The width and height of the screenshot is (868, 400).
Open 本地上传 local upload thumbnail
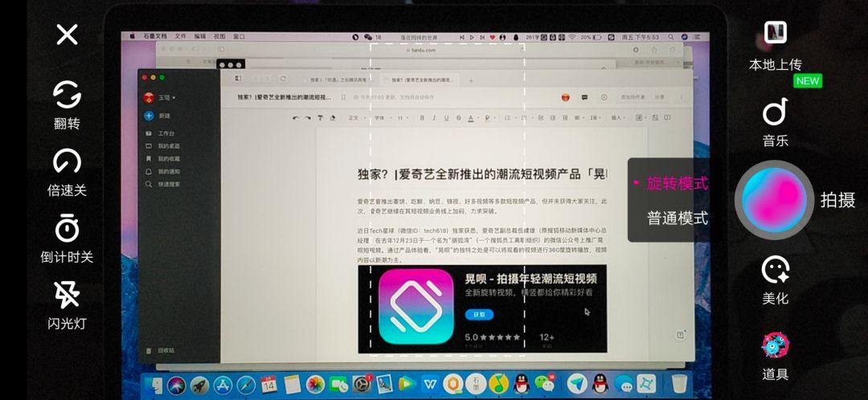775,46
